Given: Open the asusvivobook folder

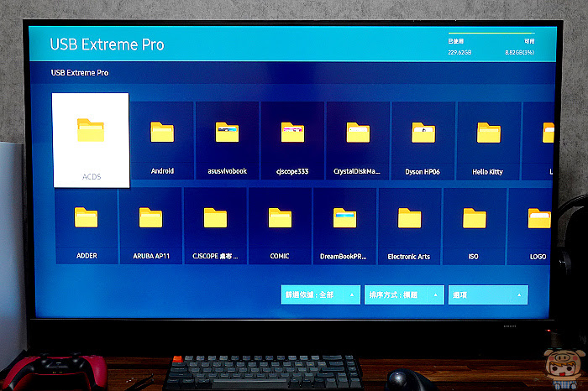Looking at the screenshot, I should pos(228,140).
